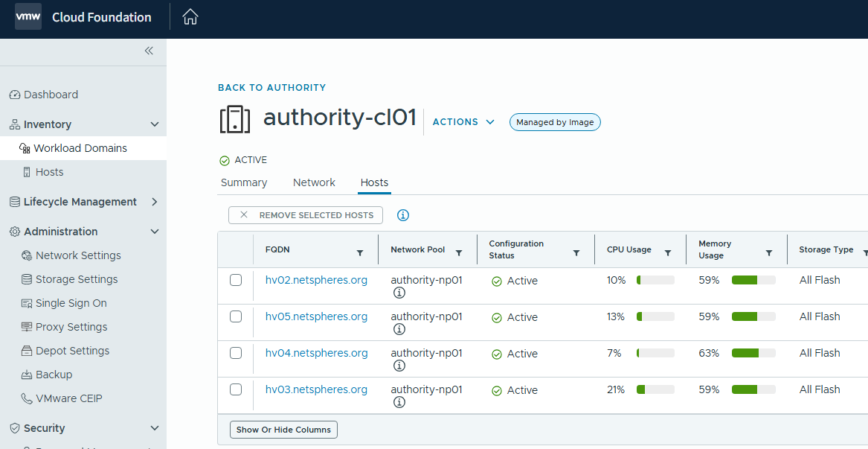This screenshot has height=449, width=868.
Task: Filter the Network Pool column
Action: [458, 252]
